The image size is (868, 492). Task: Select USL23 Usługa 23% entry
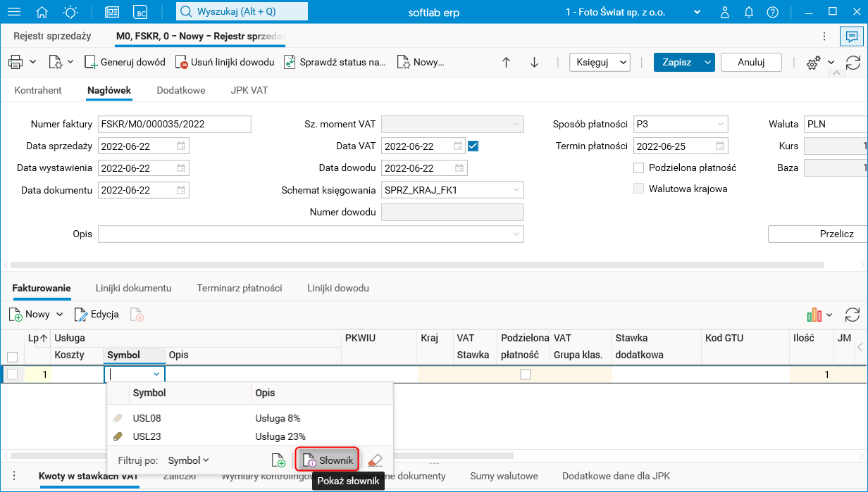click(249, 436)
